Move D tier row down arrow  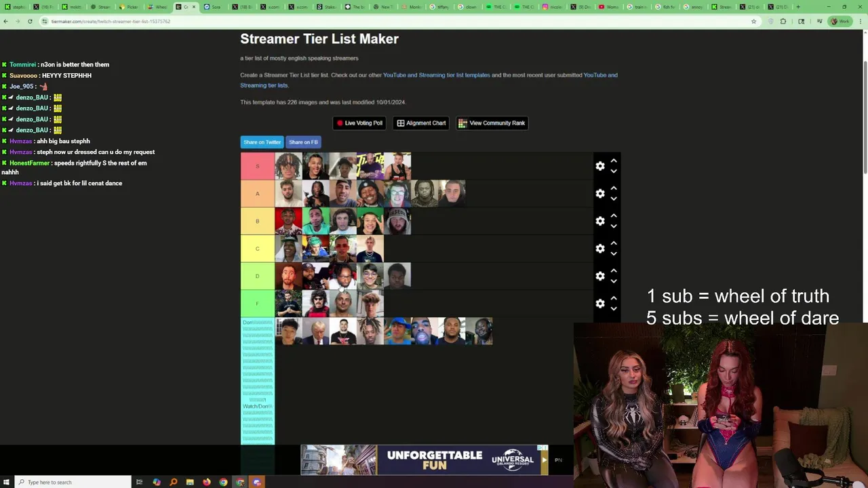[614, 281]
